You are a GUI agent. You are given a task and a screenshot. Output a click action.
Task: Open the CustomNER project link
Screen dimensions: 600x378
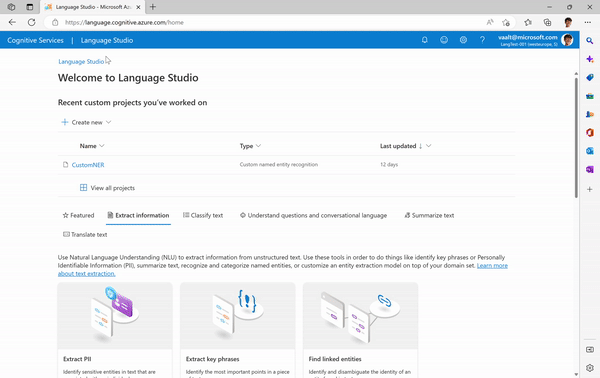tap(88, 165)
